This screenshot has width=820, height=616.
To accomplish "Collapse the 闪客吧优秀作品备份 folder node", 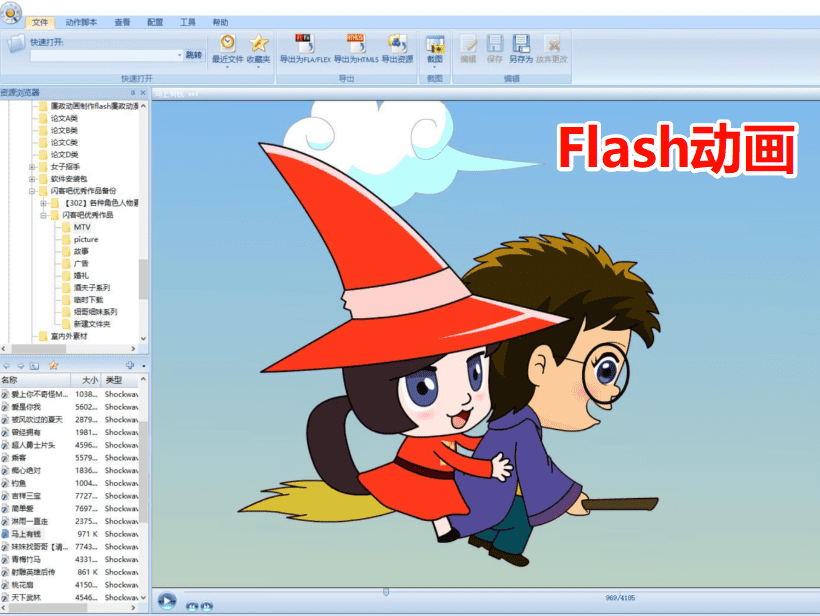I will (x=32, y=191).
